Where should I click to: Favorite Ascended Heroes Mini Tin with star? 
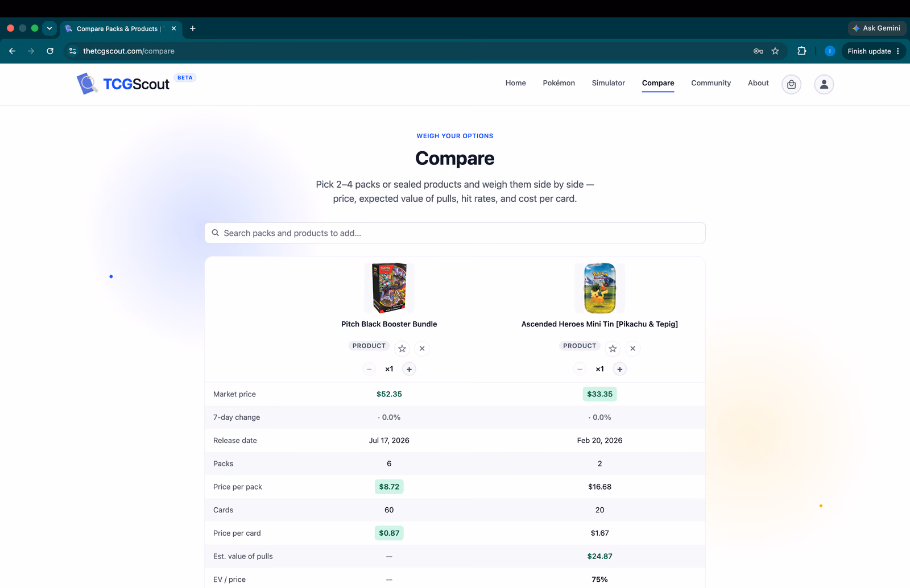pyautogui.click(x=613, y=349)
